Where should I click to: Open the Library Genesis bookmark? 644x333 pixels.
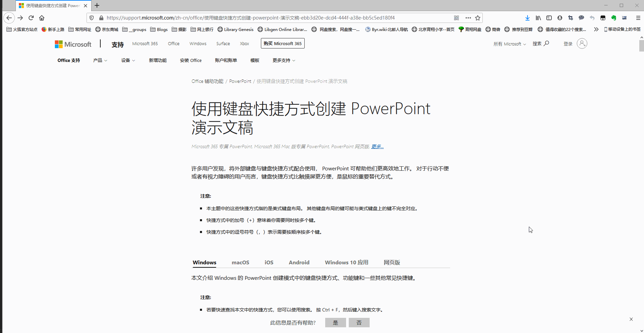(236, 29)
